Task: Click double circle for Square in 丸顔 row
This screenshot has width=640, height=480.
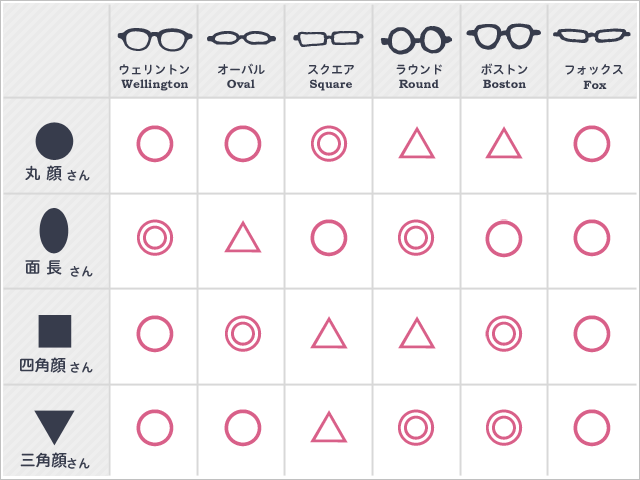Action: click(329, 144)
